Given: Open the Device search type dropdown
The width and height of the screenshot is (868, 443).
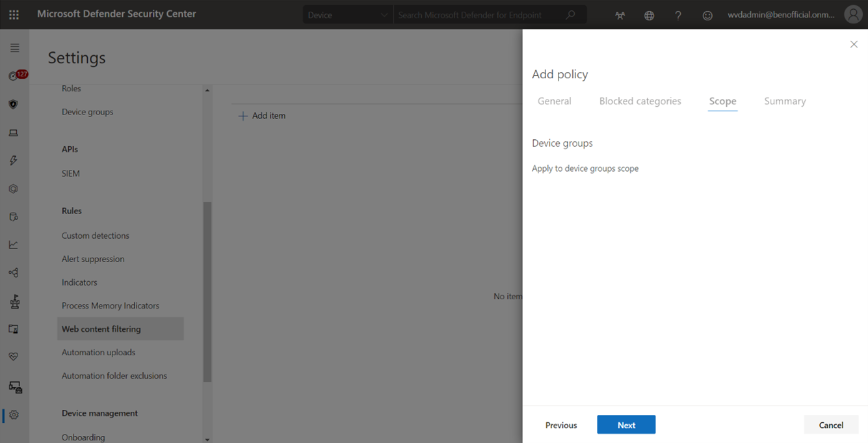Looking at the screenshot, I should (x=348, y=15).
